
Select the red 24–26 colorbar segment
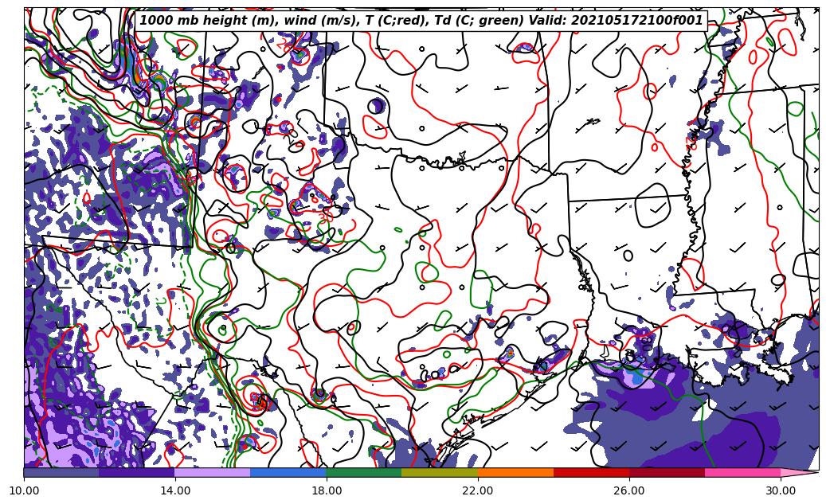coord(591,472)
